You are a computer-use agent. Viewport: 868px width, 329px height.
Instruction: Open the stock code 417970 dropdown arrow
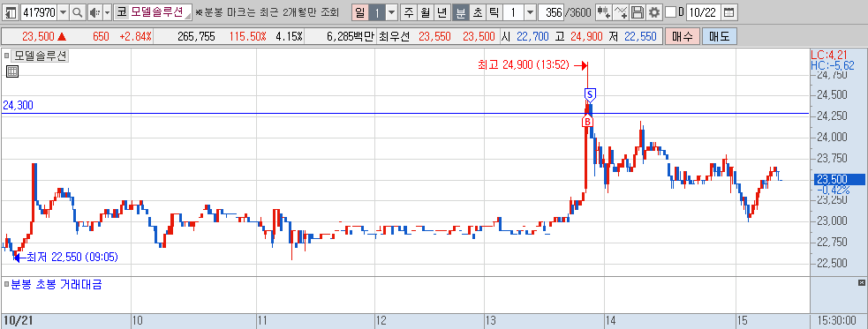tap(63, 12)
